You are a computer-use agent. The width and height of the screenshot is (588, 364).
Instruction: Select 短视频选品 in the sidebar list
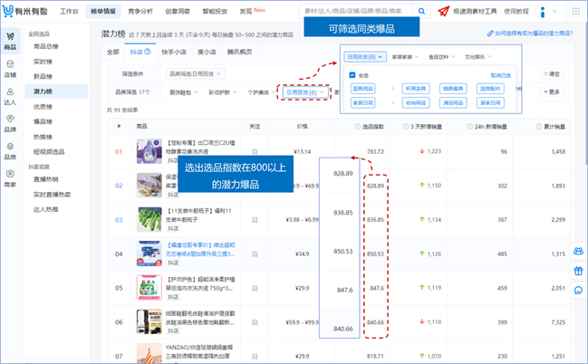pyautogui.click(x=49, y=151)
